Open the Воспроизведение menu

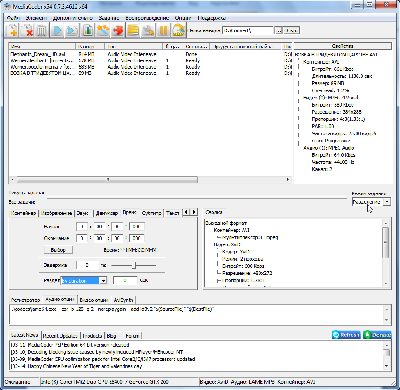pyautogui.click(x=147, y=18)
